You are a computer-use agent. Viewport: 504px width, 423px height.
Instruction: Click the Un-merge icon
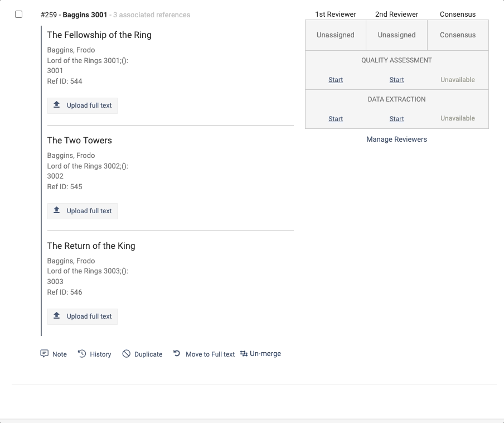click(x=244, y=353)
